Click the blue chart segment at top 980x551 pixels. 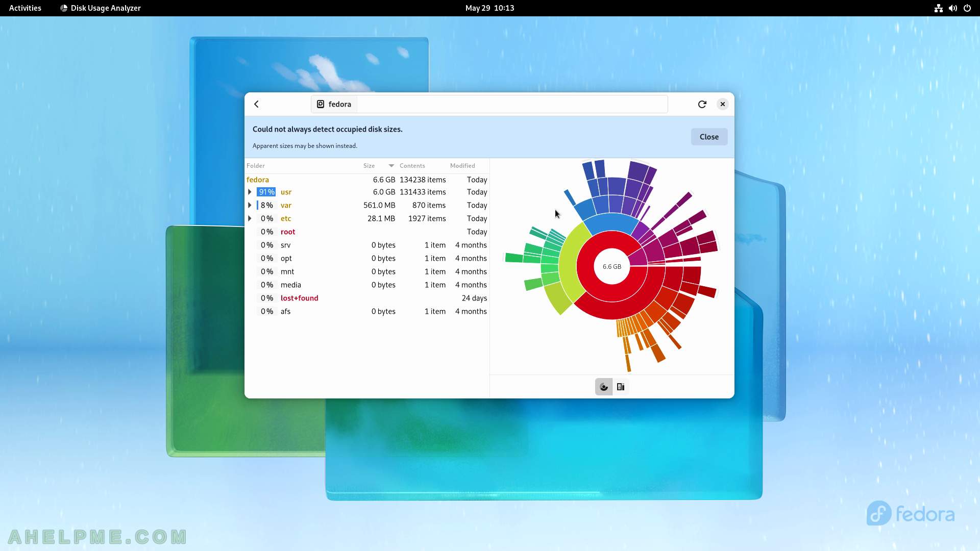(x=610, y=223)
